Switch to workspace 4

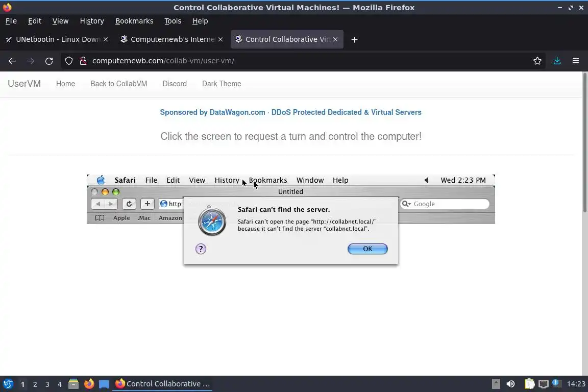point(60,384)
